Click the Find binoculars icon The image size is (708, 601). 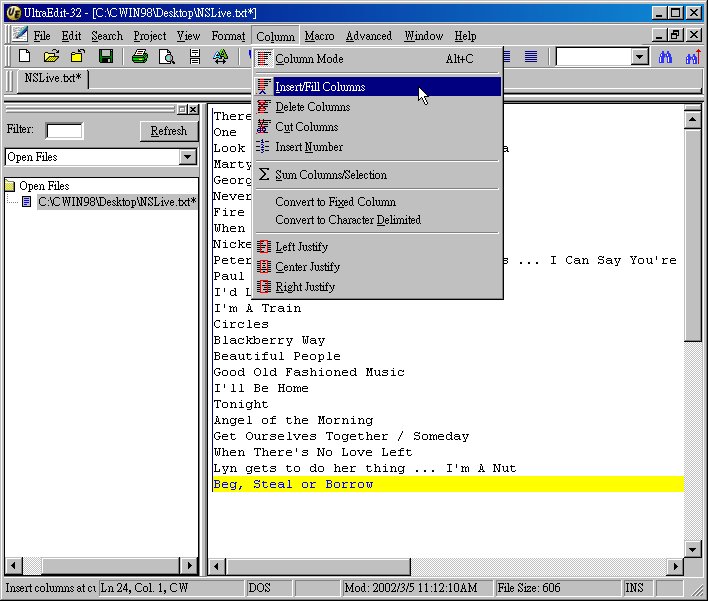[x=665, y=57]
